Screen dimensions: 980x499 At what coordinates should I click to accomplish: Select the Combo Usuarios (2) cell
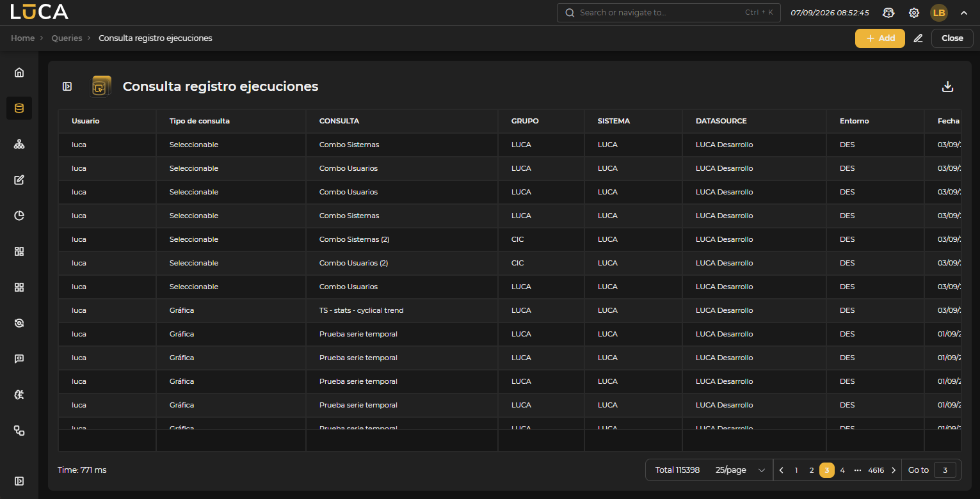point(402,263)
